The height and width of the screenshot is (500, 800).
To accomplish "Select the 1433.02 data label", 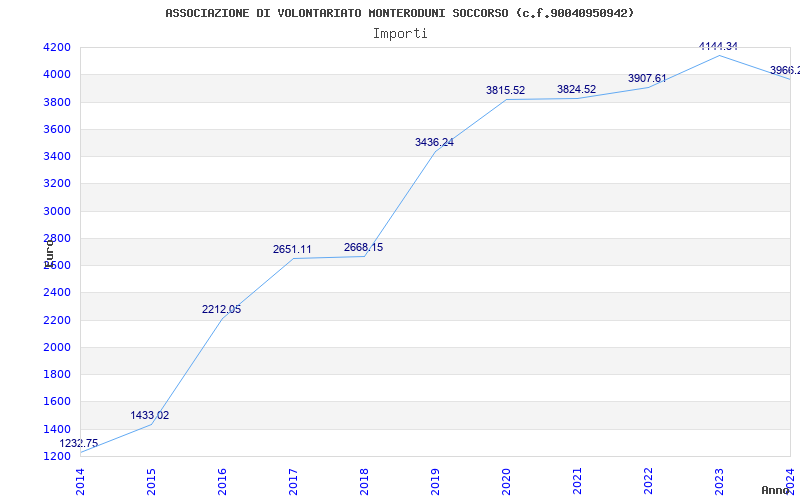I will point(149,415).
